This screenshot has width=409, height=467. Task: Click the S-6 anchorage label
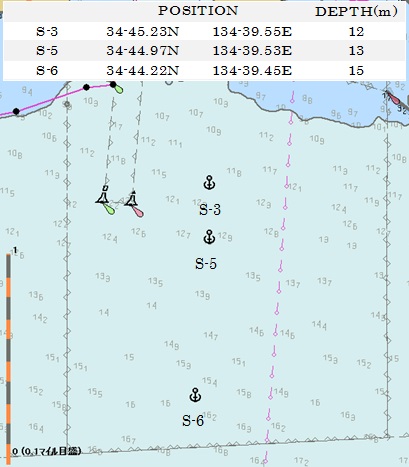pos(193,421)
